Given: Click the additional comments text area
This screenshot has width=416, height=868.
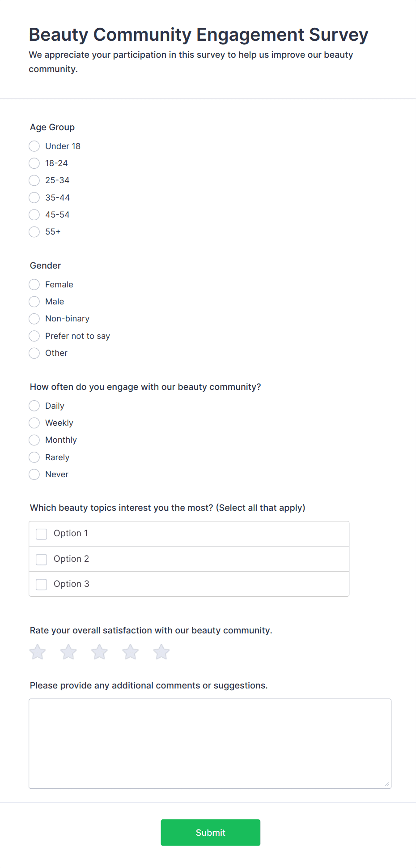Looking at the screenshot, I should click(x=210, y=744).
